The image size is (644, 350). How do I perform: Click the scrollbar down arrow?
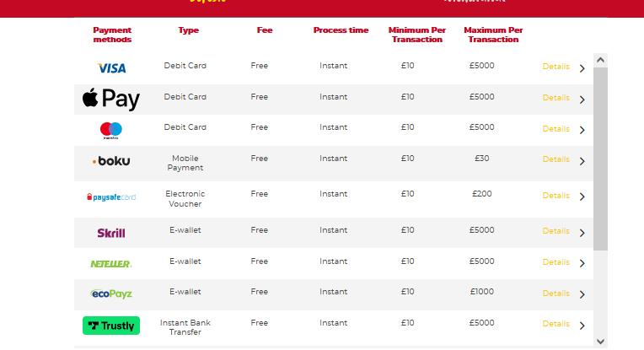coord(600,342)
